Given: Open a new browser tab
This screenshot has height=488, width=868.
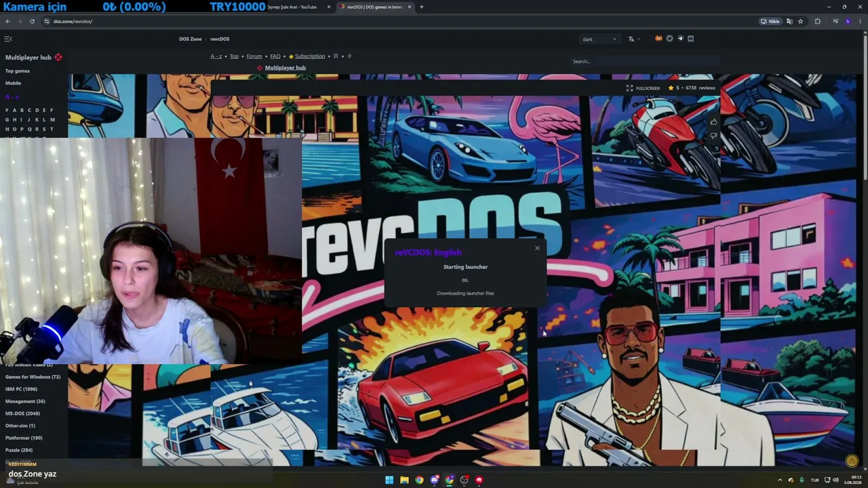Looking at the screenshot, I should [x=422, y=7].
